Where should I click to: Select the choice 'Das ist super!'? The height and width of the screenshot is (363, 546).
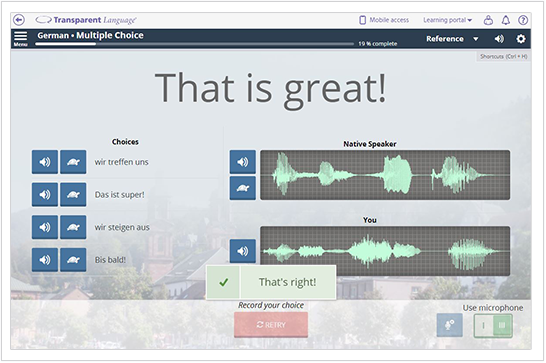coord(119,195)
